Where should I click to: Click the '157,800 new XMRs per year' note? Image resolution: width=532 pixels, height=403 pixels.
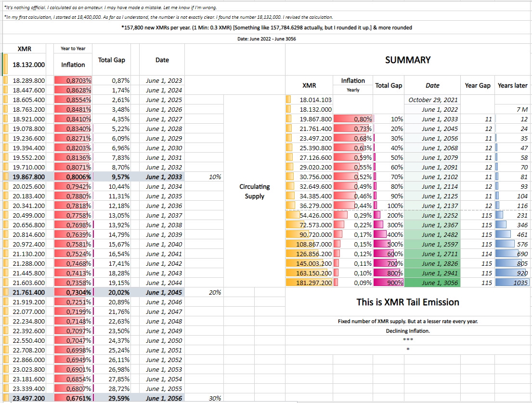pos(266,27)
